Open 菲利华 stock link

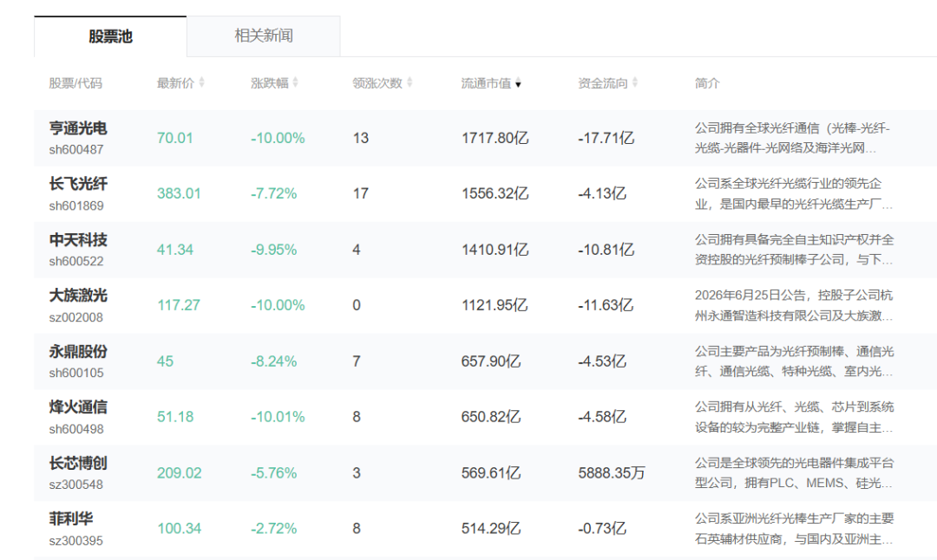coord(71,518)
